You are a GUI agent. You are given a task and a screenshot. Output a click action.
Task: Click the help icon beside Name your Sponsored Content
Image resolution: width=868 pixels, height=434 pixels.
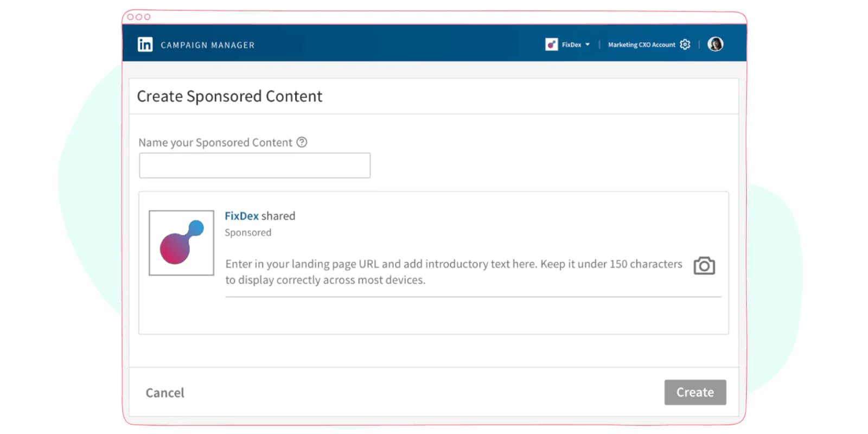[302, 142]
